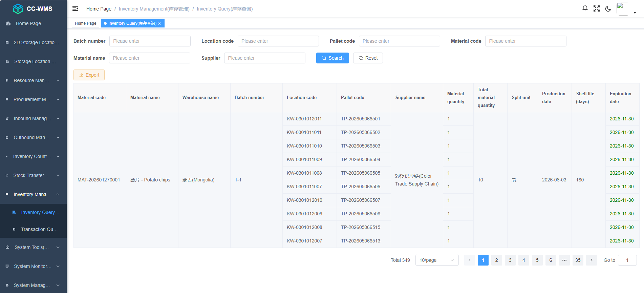Click the Stock Transfer sidebar icon

tap(7, 175)
